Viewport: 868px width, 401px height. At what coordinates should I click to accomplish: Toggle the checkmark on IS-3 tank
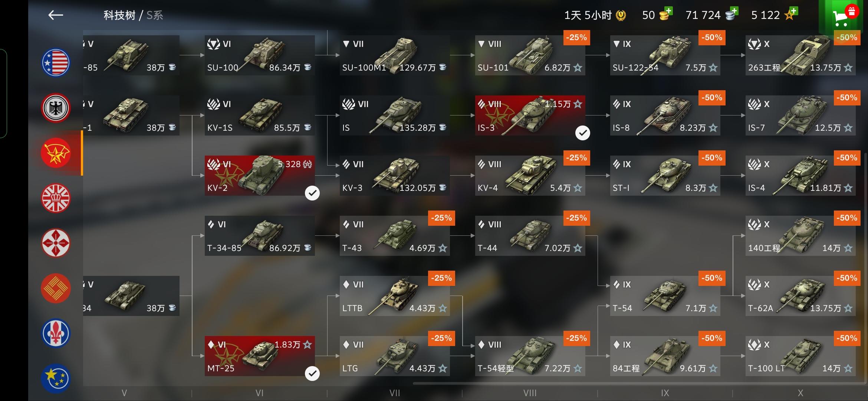point(583,133)
